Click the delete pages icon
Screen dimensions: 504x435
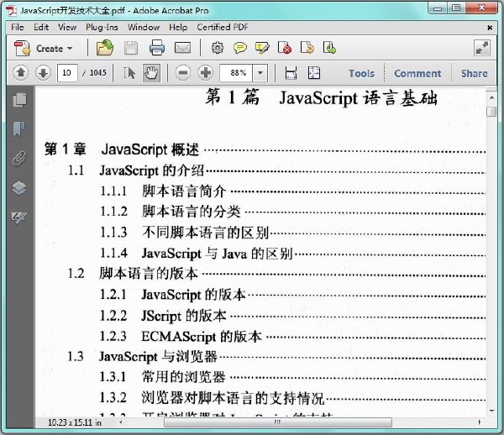285,48
